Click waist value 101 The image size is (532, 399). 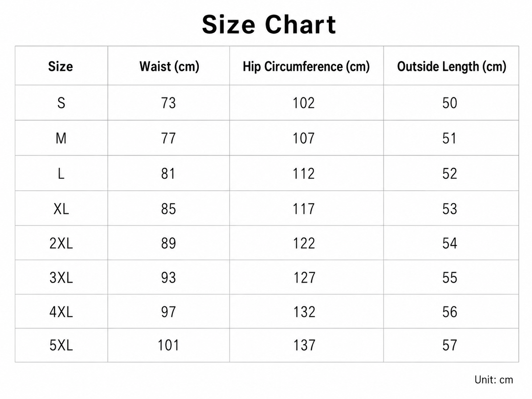169,345
